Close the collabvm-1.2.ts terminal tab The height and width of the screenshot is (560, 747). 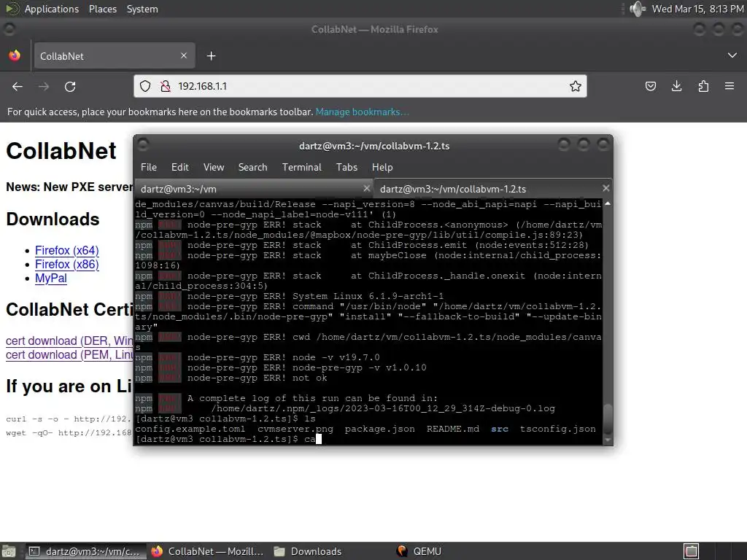[x=606, y=188]
